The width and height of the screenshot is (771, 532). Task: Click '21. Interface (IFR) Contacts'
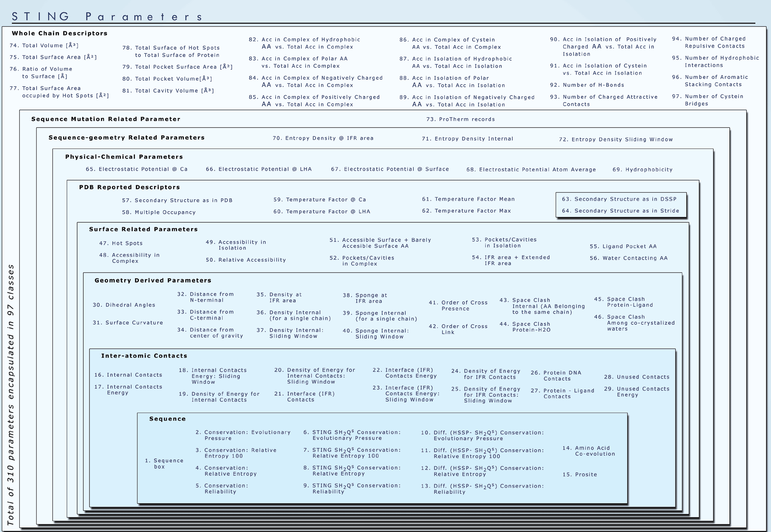(305, 396)
